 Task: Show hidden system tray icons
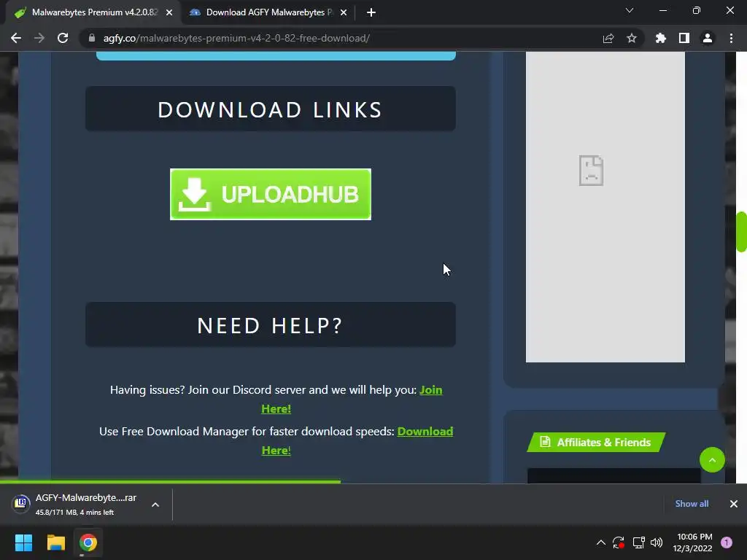click(601, 542)
